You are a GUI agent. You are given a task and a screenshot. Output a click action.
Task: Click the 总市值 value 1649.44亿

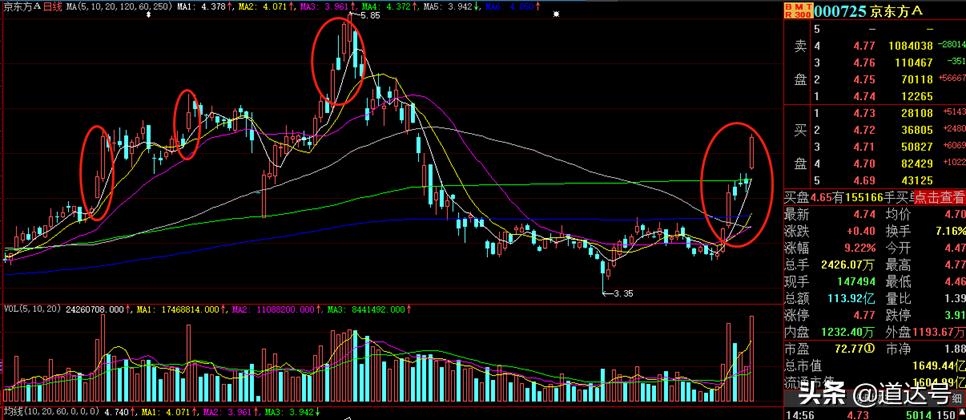(940, 366)
